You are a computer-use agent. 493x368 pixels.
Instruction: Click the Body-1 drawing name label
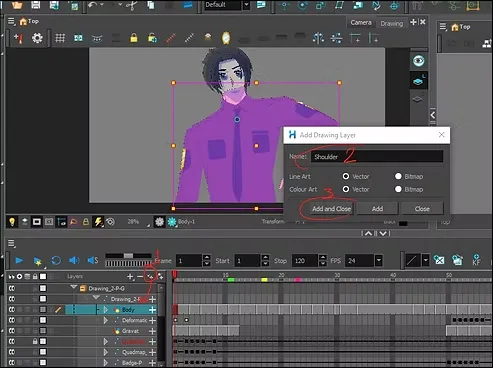(x=186, y=222)
